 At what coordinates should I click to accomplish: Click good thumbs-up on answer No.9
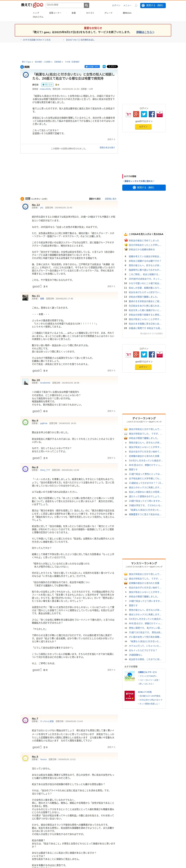pyautogui.click(x=37, y=458)
